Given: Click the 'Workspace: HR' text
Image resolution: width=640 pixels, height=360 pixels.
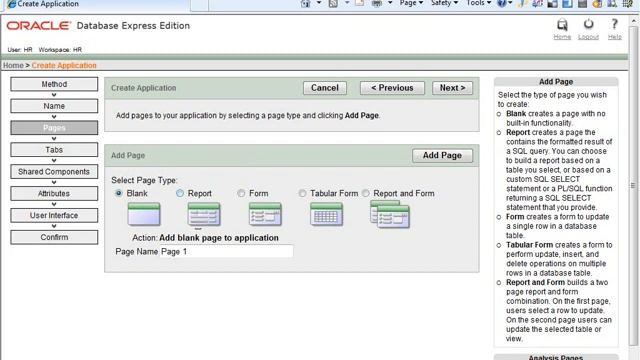Looking at the screenshot, I should (60, 50).
